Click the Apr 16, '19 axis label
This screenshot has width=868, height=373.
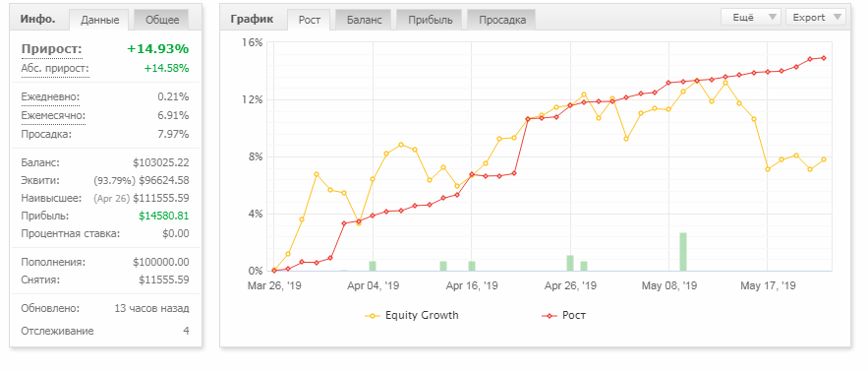point(472,286)
